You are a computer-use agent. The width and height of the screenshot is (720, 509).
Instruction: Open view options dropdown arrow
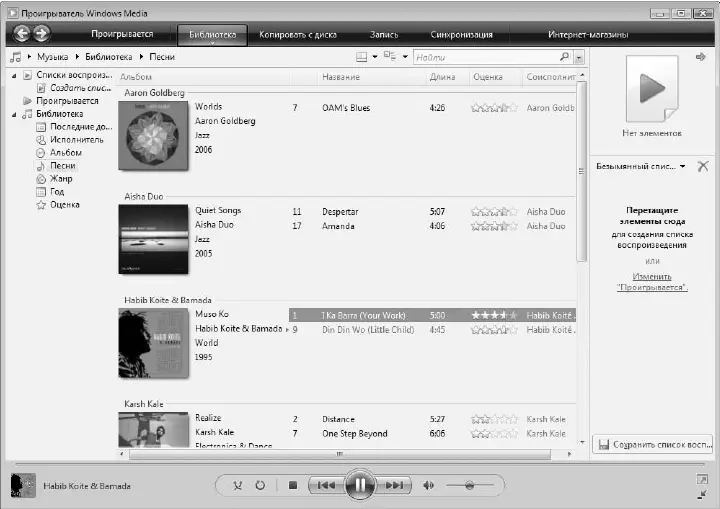pyautogui.click(x=405, y=57)
